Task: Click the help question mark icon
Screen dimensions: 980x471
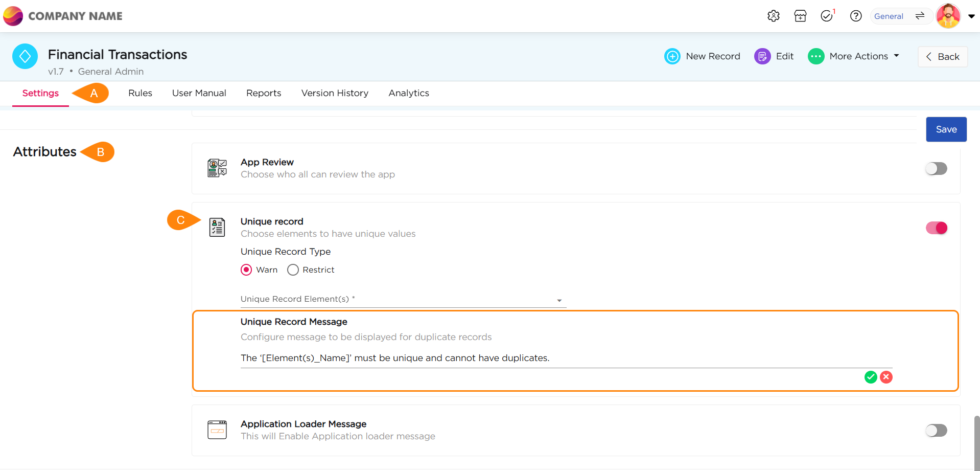Action: point(856,16)
